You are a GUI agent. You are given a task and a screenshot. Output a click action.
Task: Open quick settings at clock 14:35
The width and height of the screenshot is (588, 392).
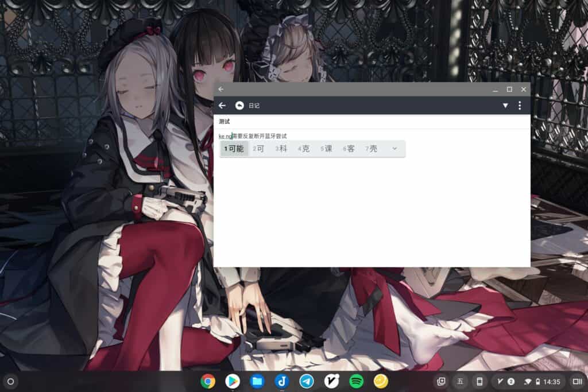(x=552, y=382)
